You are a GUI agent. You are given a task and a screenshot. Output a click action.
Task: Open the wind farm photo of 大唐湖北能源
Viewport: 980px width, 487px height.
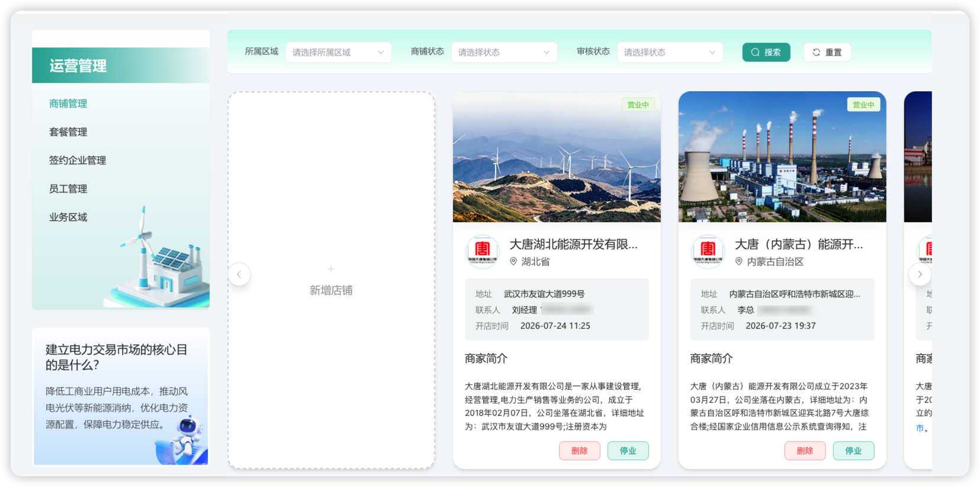pyautogui.click(x=557, y=157)
